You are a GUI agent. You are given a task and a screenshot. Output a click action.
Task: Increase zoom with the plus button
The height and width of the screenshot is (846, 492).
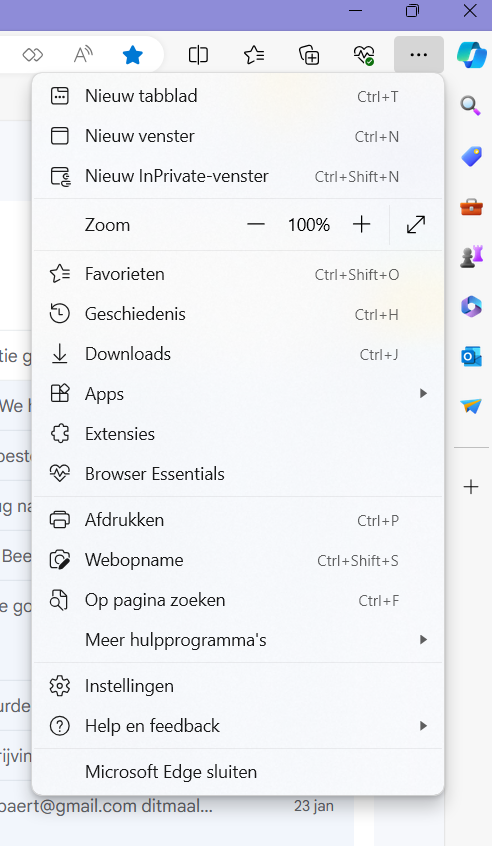point(361,224)
